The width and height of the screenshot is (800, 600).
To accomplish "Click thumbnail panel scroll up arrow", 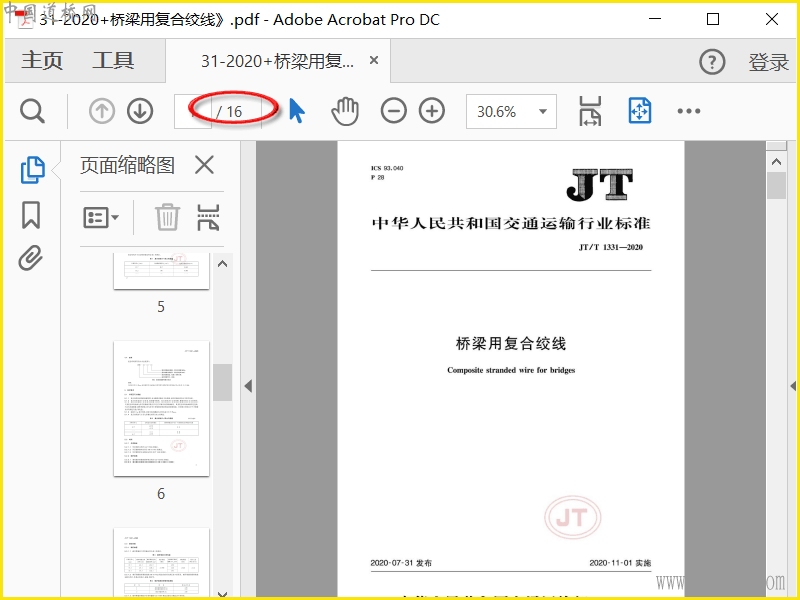I will 222,264.
